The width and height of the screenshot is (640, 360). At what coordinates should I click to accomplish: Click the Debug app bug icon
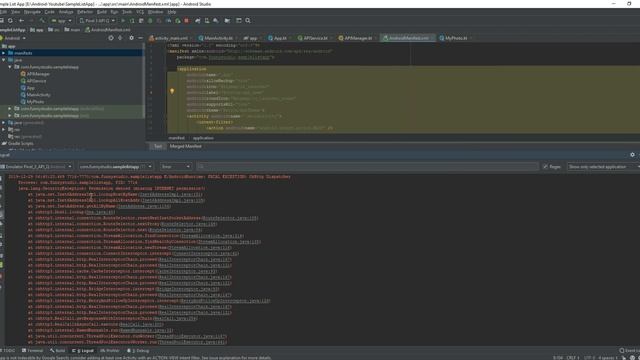click(150, 20)
